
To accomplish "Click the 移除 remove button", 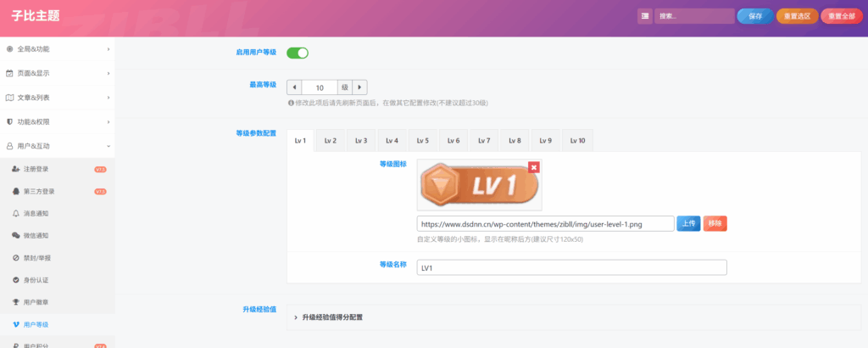I will pos(715,223).
